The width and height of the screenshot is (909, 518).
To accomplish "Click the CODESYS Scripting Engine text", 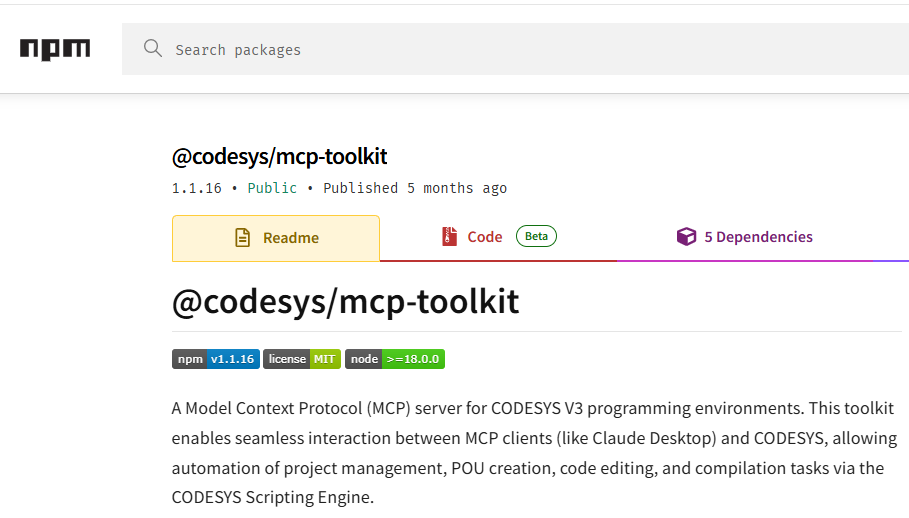I will pos(272,497).
